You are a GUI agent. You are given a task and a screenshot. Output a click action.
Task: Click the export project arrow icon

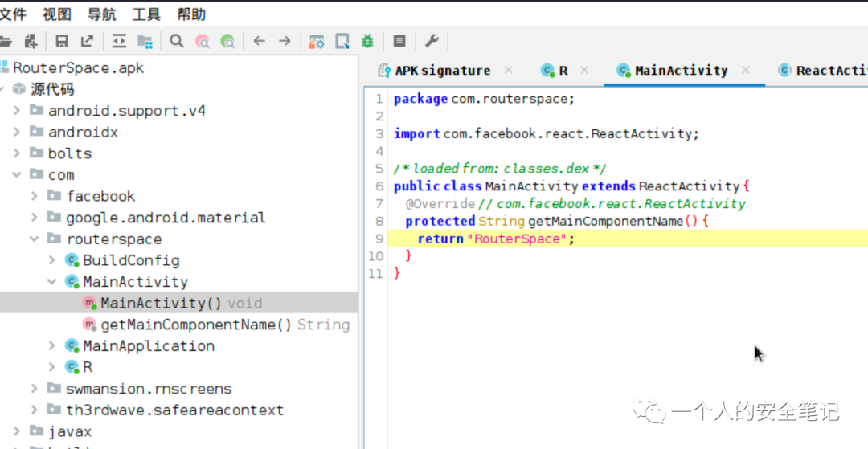(x=88, y=41)
